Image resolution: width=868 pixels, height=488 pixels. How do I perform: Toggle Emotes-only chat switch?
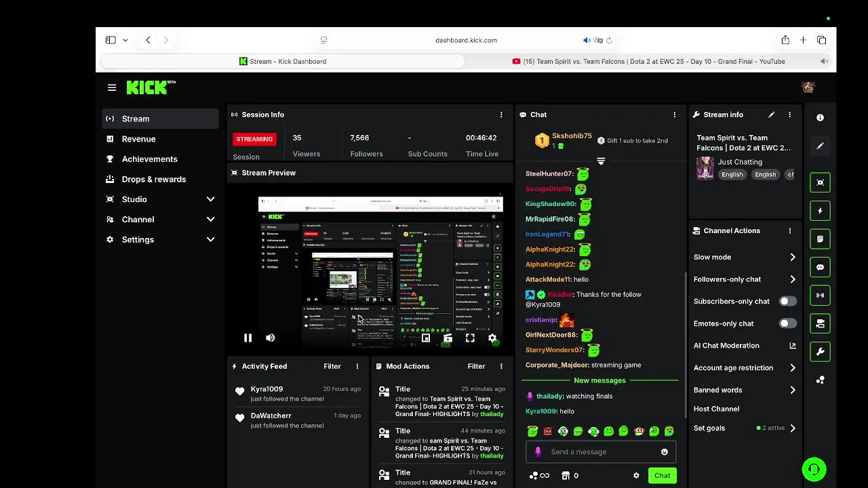point(787,323)
